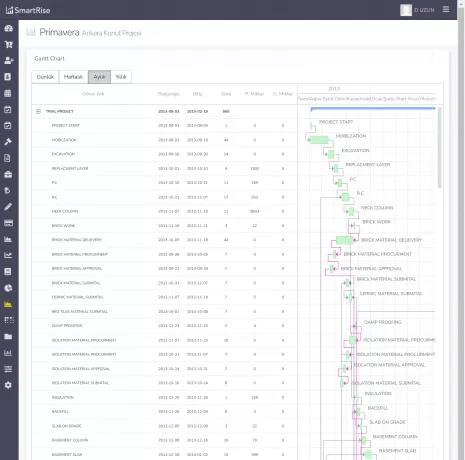Viewport: 465px width, 460px height.
Task: Open the D UZUN user menu
Action: pyautogui.click(x=424, y=10)
